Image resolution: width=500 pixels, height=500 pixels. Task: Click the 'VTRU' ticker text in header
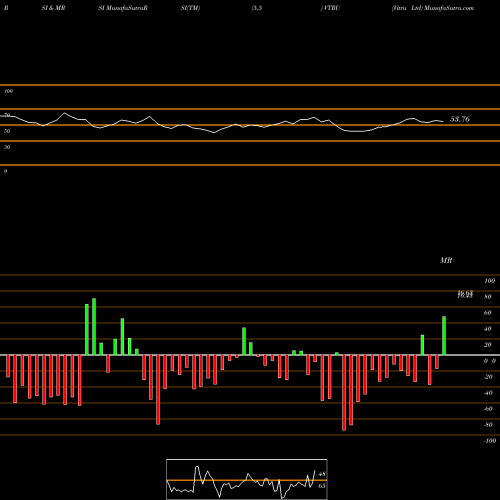click(x=331, y=8)
